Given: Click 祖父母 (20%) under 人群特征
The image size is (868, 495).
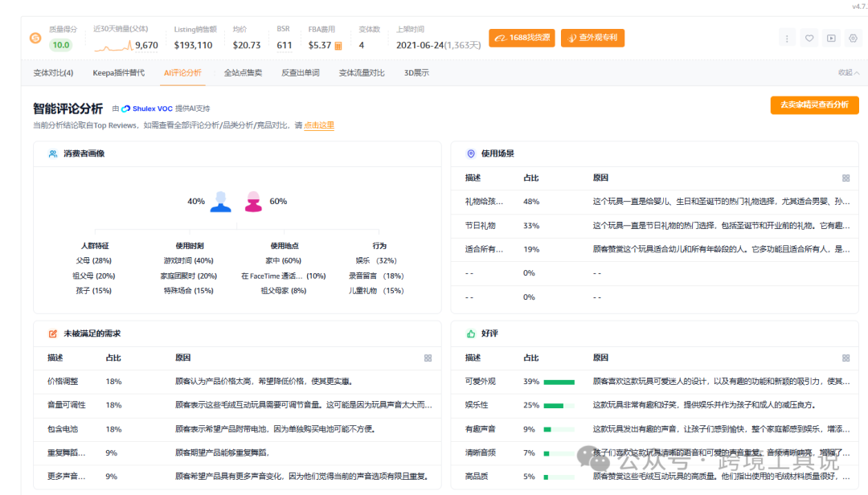Looking at the screenshot, I should click(x=93, y=276).
